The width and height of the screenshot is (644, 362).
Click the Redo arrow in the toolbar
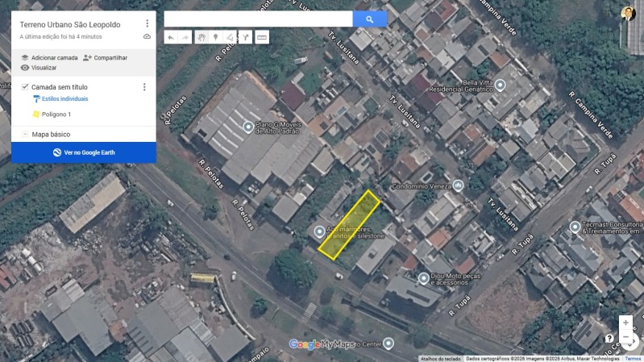185,37
